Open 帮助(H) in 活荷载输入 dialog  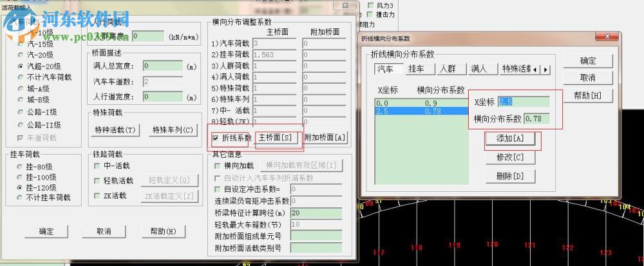(164, 231)
